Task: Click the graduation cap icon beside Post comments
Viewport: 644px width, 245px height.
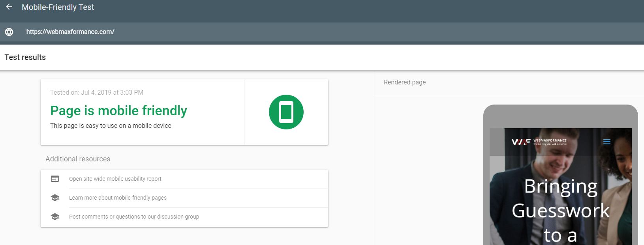Action: [55, 217]
